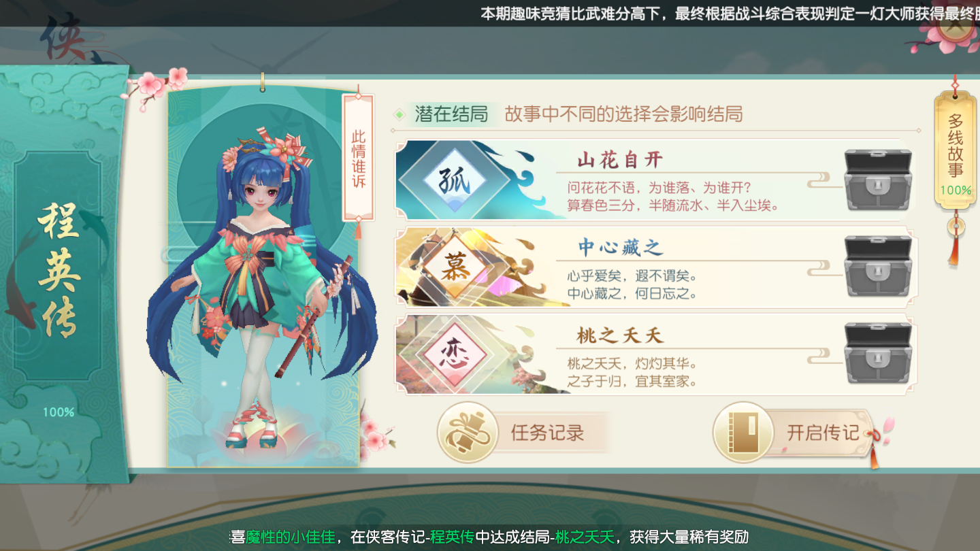Click the 慕 ending diamond icon

click(x=454, y=267)
